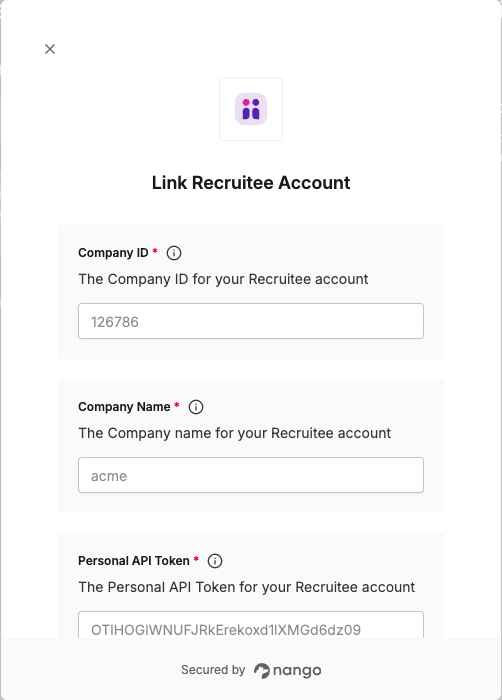Click the red asterisk beside Company Name

177,405
